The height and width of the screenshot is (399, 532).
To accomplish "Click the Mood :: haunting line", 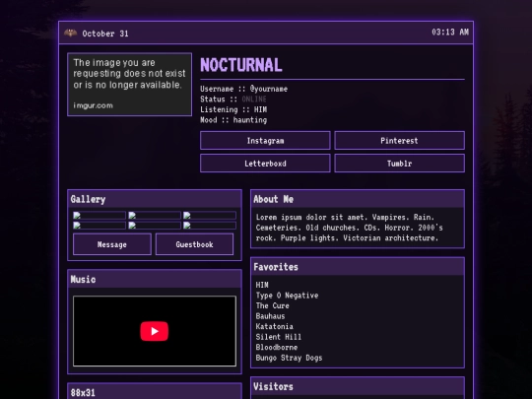I will pyautogui.click(x=233, y=120).
